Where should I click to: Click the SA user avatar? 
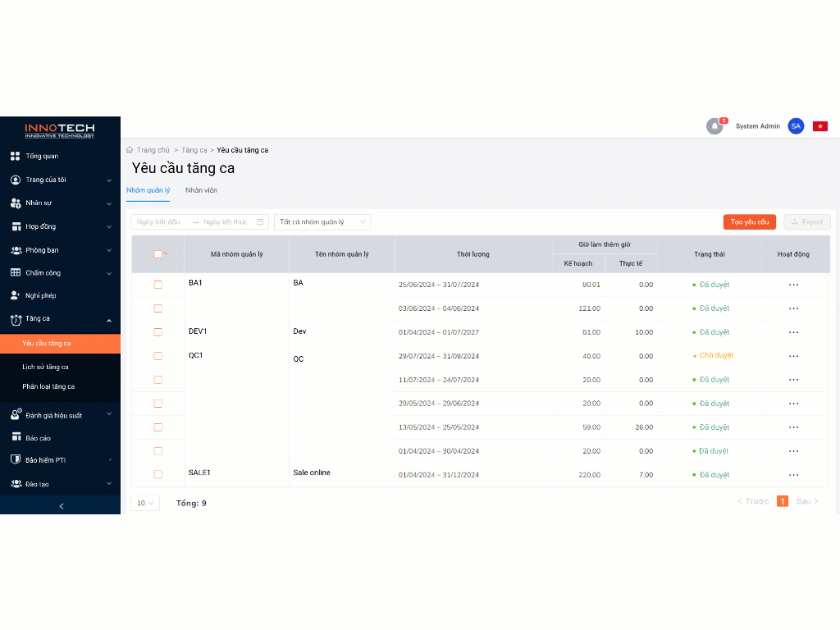pyautogui.click(x=795, y=126)
